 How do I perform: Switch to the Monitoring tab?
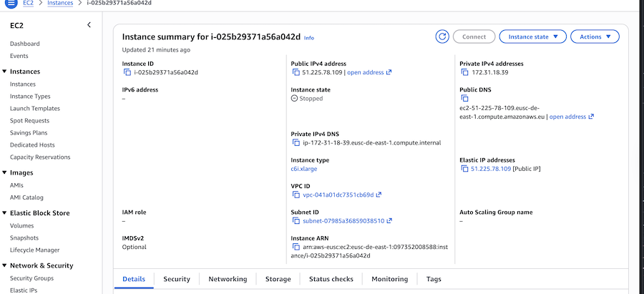point(390,279)
